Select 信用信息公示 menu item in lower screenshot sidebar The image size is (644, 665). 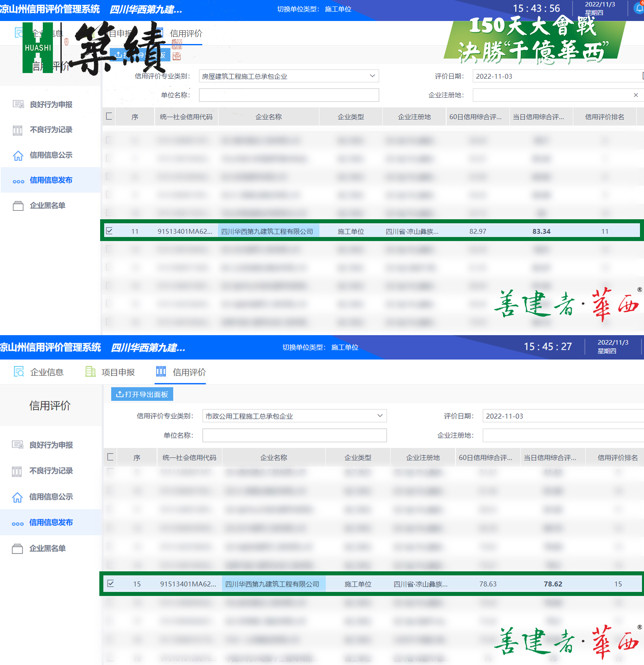[51, 497]
